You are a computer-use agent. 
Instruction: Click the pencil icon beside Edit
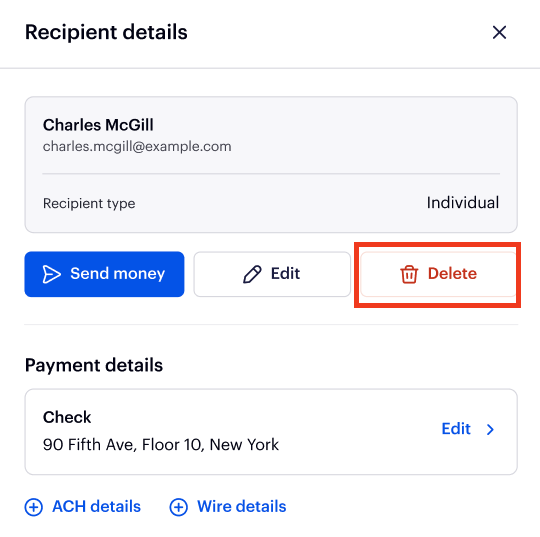pyautogui.click(x=252, y=274)
